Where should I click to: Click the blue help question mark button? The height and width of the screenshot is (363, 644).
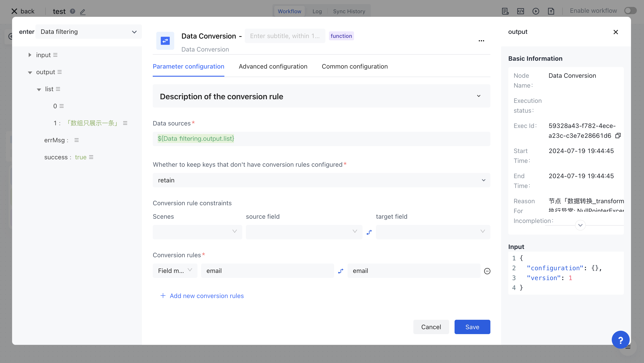pos(620,340)
